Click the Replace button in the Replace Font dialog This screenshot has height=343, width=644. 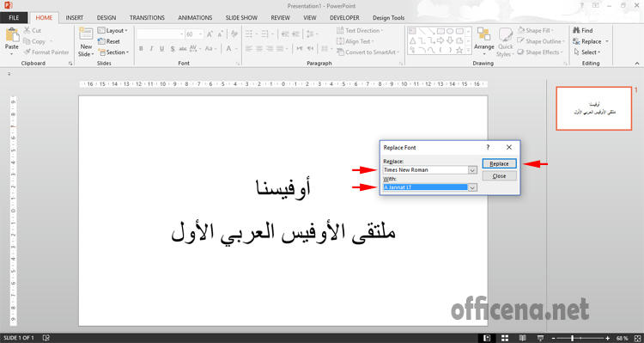tap(499, 163)
